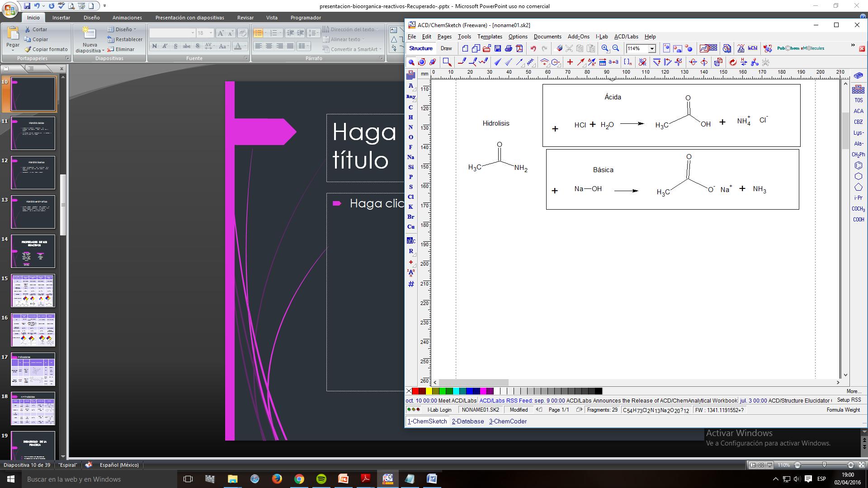The width and height of the screenshot is (868, 488).
Task: Click the Zoom In magnifier icon
Action: coord(605,48)
